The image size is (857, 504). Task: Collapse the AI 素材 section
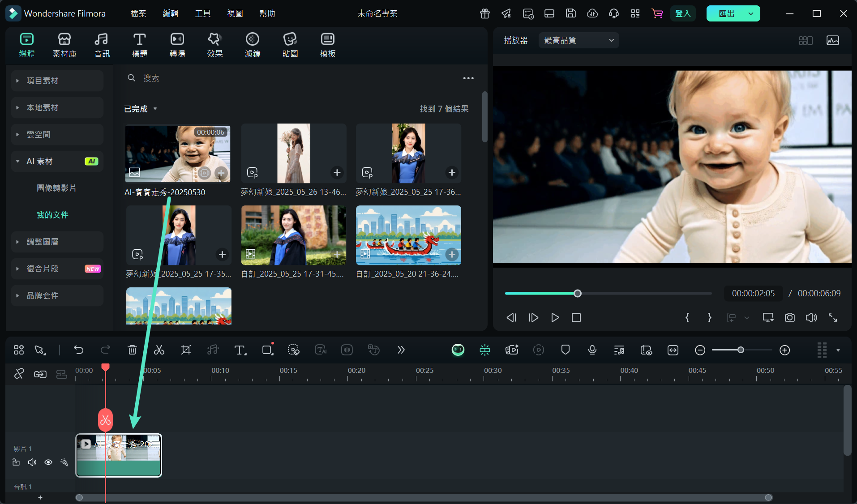click(x=57, y=161)
